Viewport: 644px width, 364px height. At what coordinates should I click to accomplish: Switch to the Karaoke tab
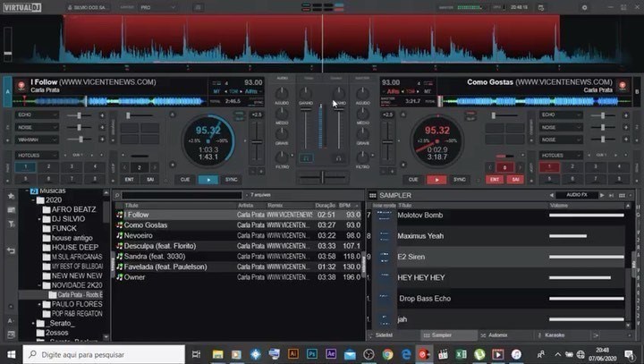tap(555, 335)
